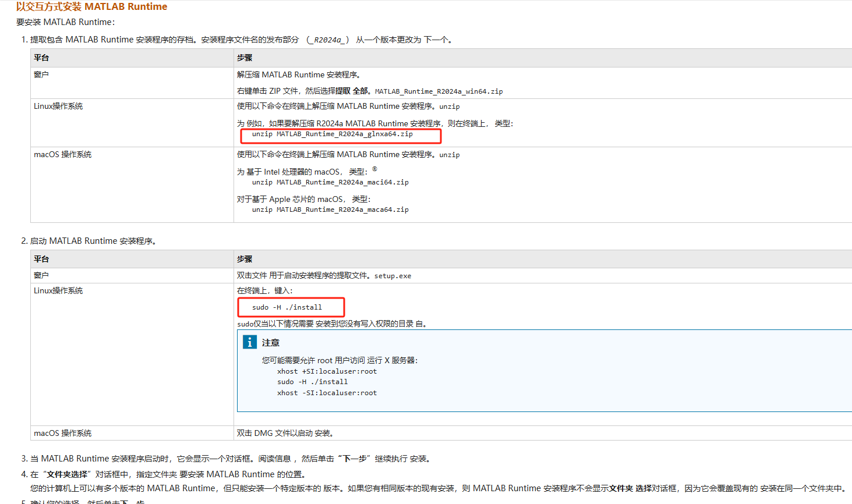Image resolution: width=852 pixels, height=504 pixels.
Task: Click the text 在终端上，键入:
Action: point(265,290)
